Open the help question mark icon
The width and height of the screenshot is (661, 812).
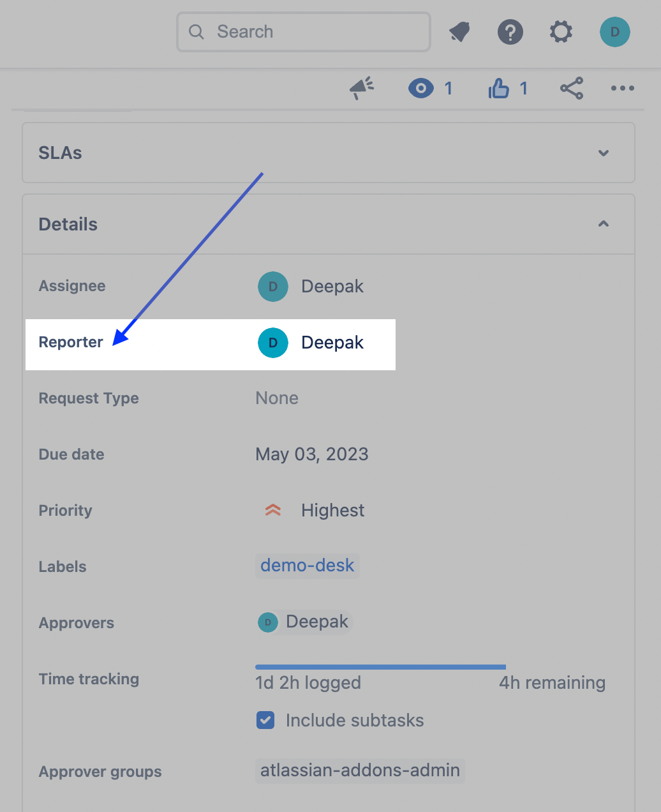tap(510, 32)
